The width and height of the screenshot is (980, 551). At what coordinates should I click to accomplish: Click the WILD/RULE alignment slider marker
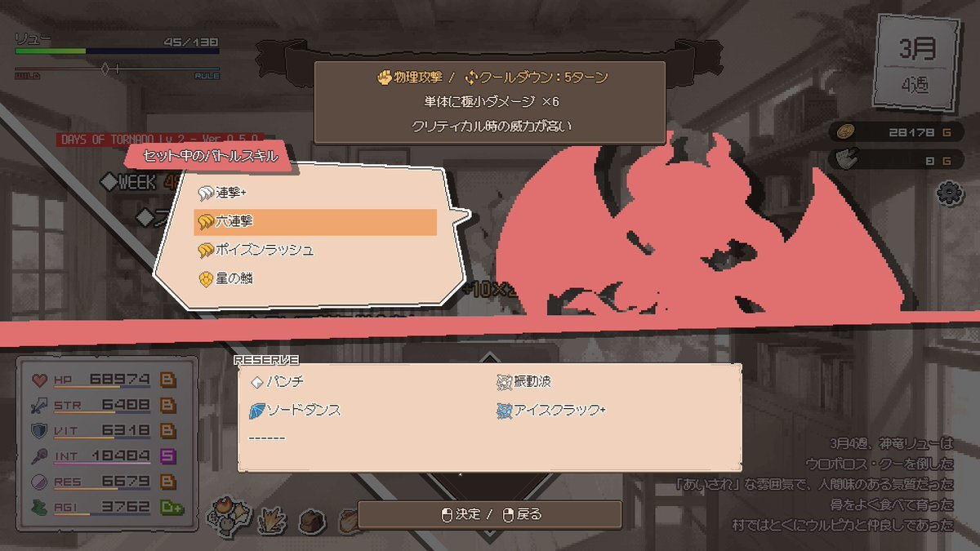click(x=106, y=69)
